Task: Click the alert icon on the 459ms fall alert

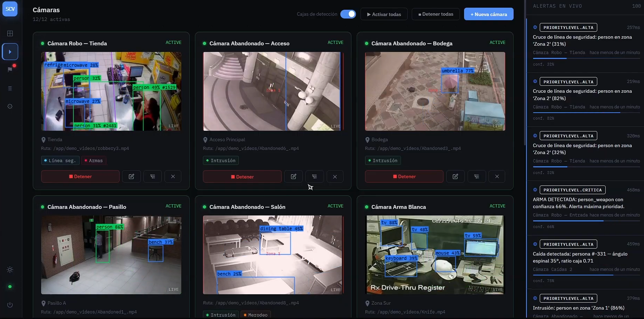Action: pos(535,244)
